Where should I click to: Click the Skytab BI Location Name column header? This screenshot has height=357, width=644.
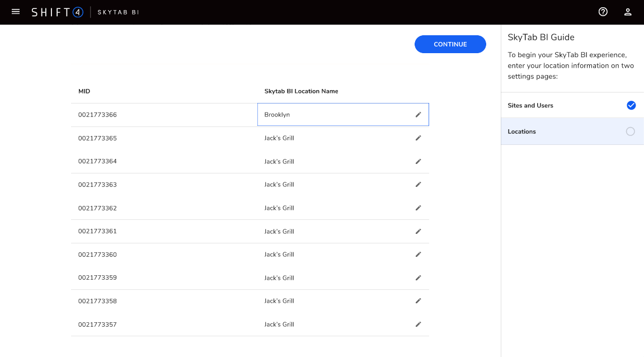tap(302, 91)
